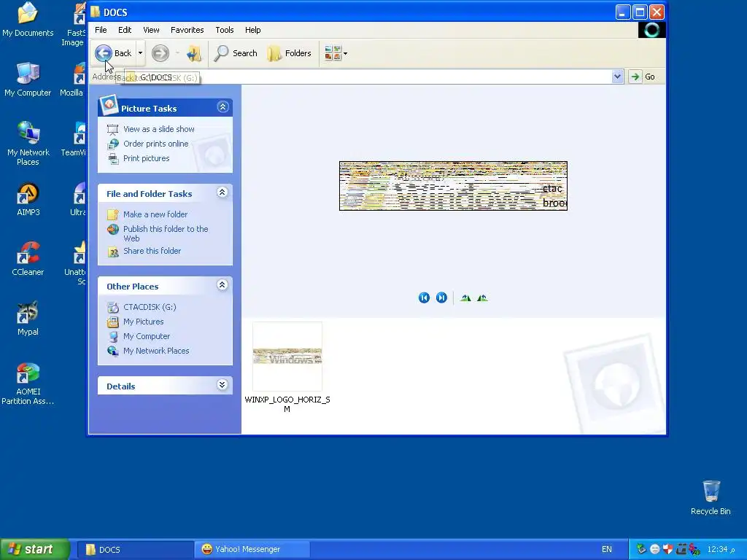
Task: Click the taskbar clock showing 12:34
Action: 721,550
